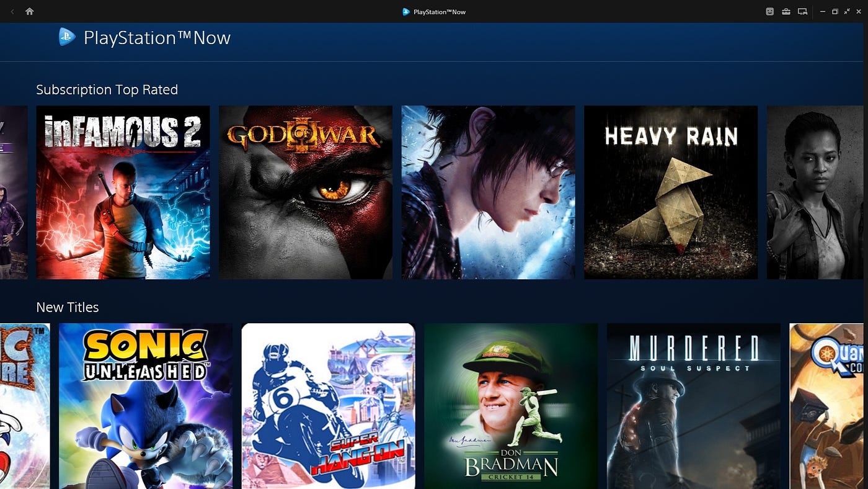Close the PlayStation Now window
The width and height of the screenshot is (868, 489).
(x=859, y=11)
